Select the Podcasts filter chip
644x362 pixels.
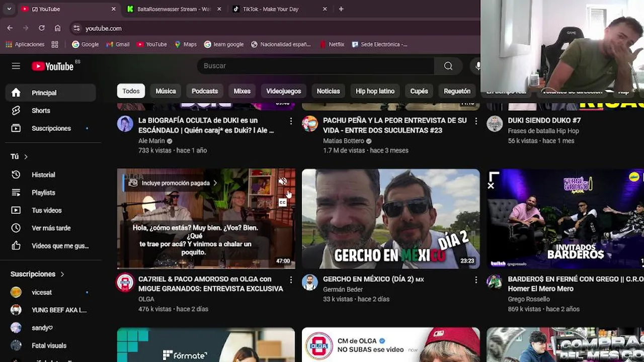click(x=205, y=91)
